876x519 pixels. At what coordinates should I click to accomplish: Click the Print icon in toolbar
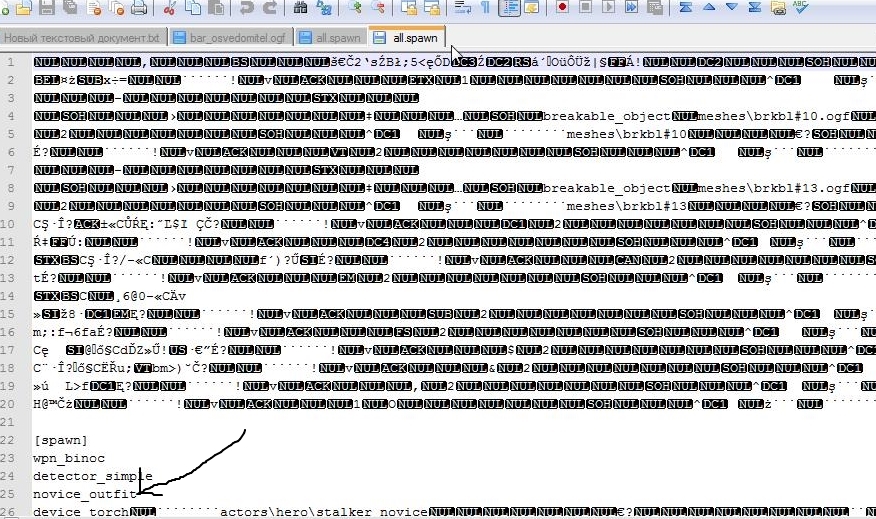(139, 8)
